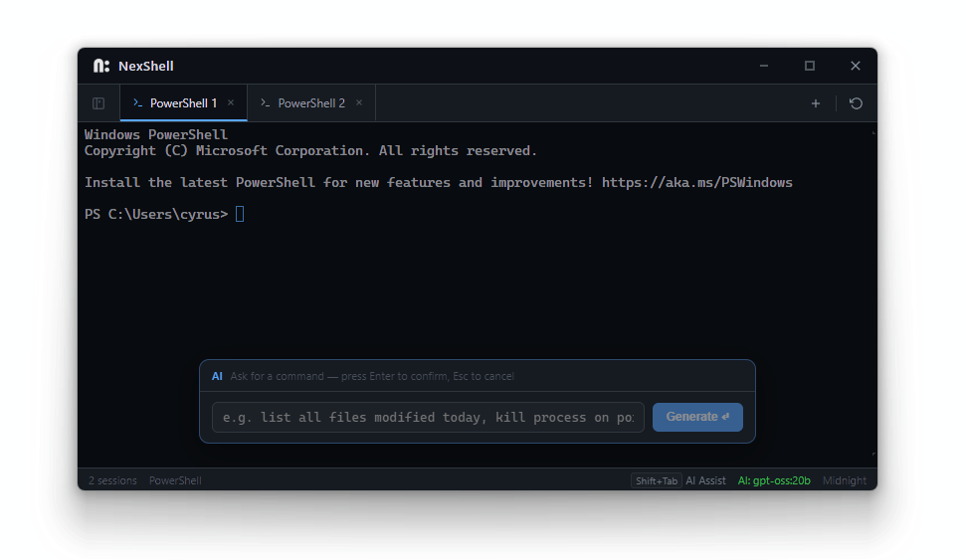
Task: Select the AI: gpt-oss:20b model indicator
Action: [774, 480]
